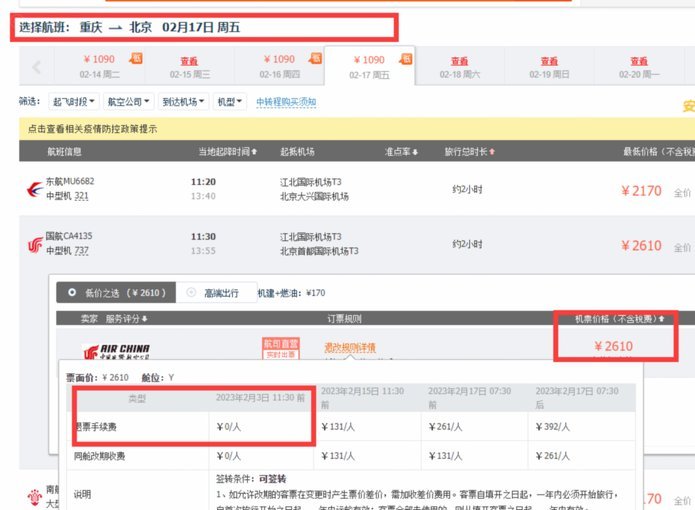Click the China Eastern airline logo
Screen dimensions: 695x510
35,189
